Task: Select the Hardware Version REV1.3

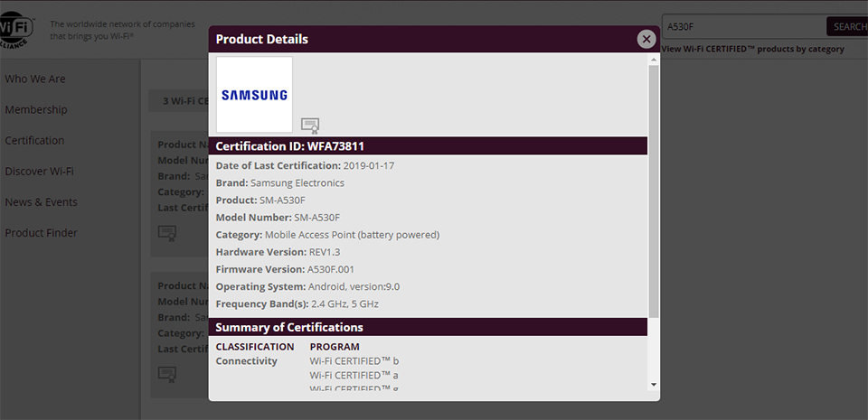Action: click(x=325, y=252)
